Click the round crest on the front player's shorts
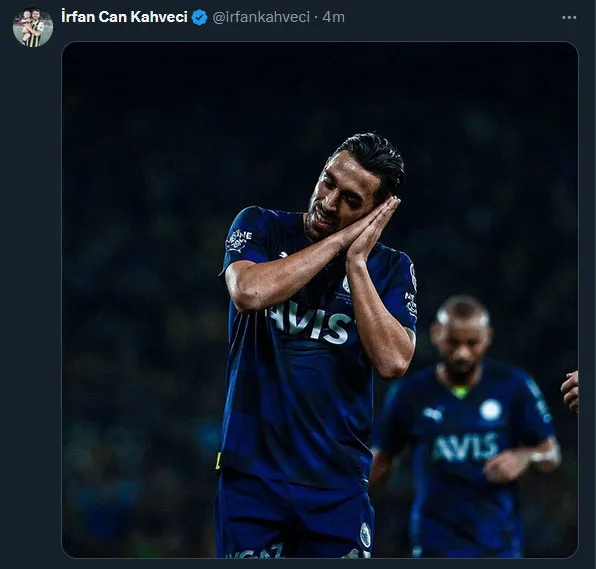 [365, 535]
